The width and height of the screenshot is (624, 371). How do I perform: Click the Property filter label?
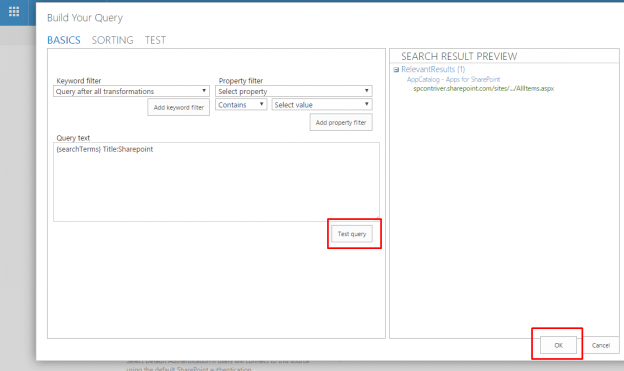pyautogui.click(x=241, y=81)
